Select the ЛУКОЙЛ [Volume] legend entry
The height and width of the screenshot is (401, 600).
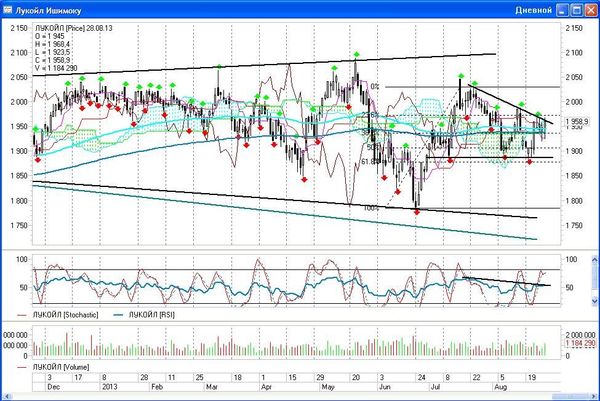pos(53,367)
